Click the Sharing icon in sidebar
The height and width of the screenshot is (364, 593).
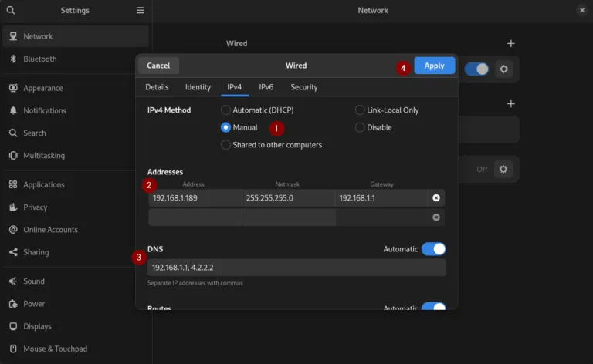[x=13, y=252]
